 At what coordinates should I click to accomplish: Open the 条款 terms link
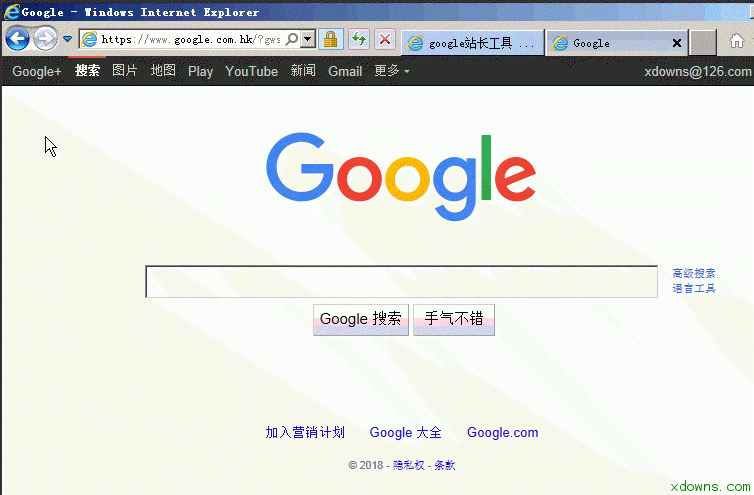[x=445, y=465]
